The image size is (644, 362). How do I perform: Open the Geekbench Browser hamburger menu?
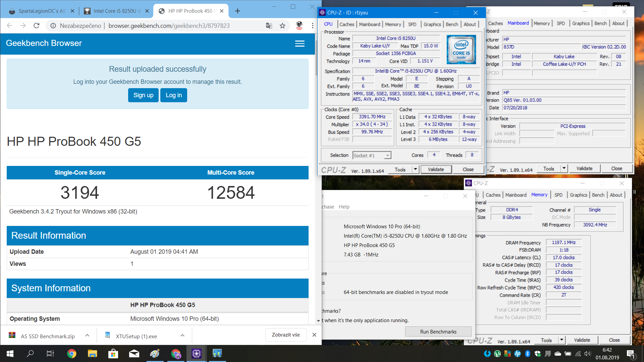[300, 44]
